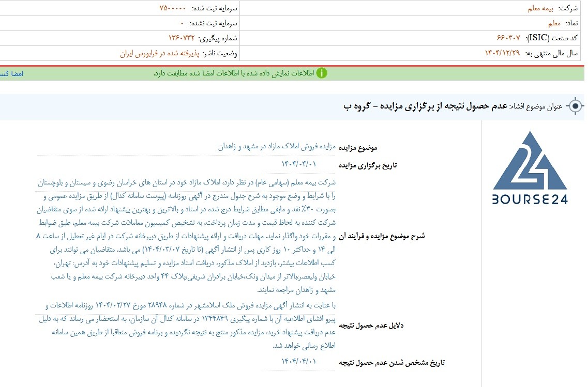This screenshot has width=588, height=387.
Task: Click the 'تاریخ برگزاری مزایده' field label
Action: pyautogui.click(x=368, y=165)
